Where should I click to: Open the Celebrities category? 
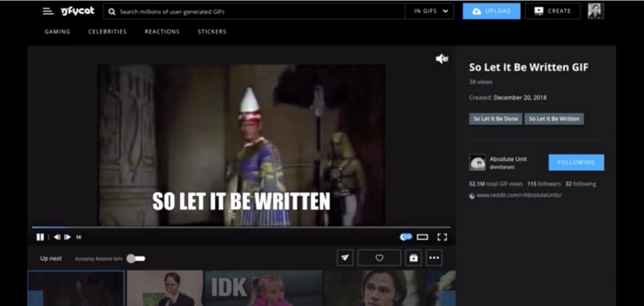(108, 32)
